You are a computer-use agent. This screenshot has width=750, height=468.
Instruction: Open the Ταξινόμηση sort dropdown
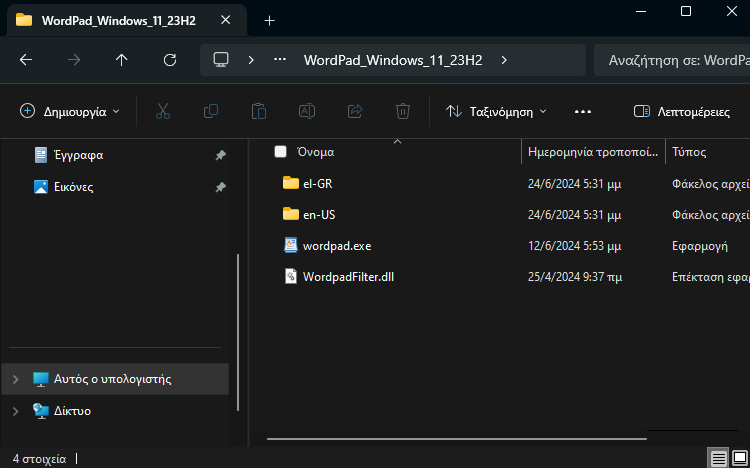click(x=497, y=111)
